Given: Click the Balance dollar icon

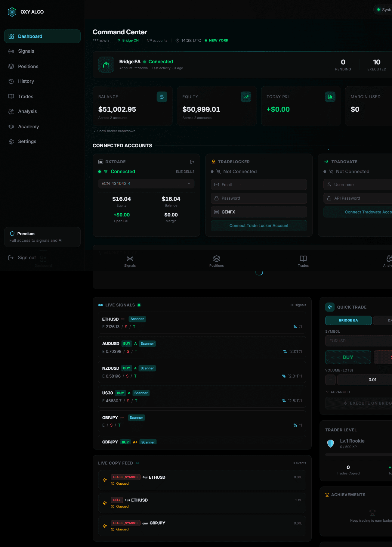Looking at the screenshot, I should [x=162, y=97].
